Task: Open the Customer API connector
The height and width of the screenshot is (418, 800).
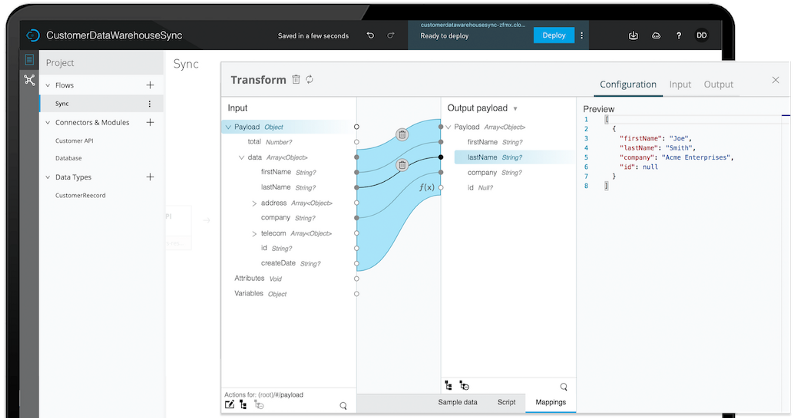Action: pos(74,140)
